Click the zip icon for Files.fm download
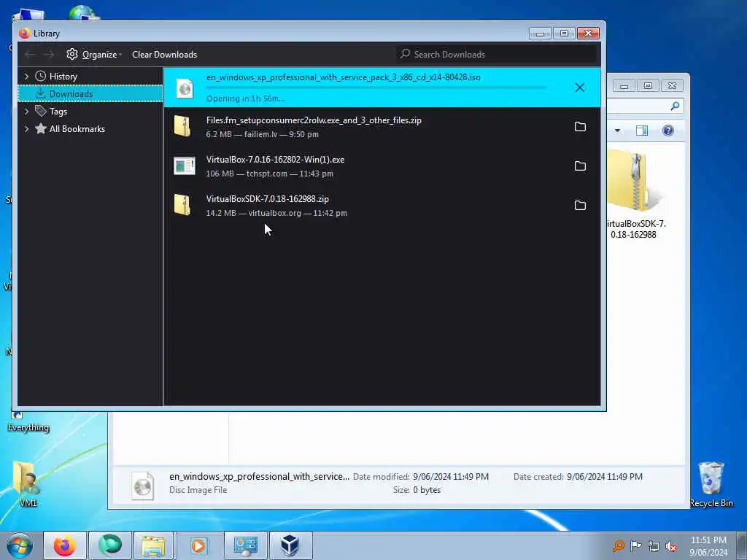The image size is (747, 560). coord(182,127)
